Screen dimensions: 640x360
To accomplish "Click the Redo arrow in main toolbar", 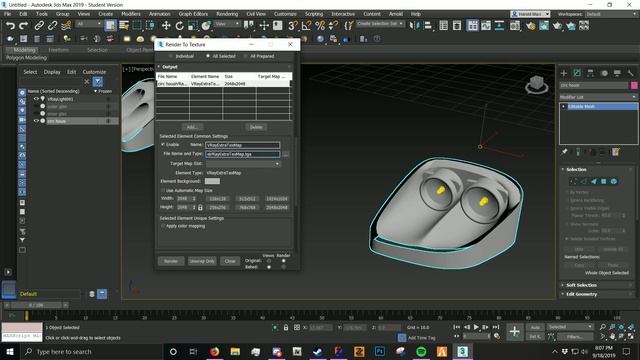I will 24,26.
